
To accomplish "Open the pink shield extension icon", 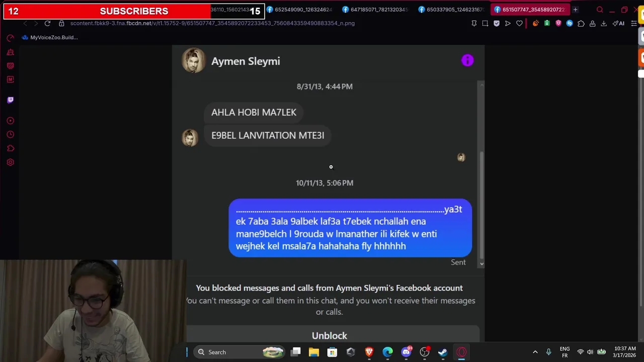I will click(x=558, y=23).
